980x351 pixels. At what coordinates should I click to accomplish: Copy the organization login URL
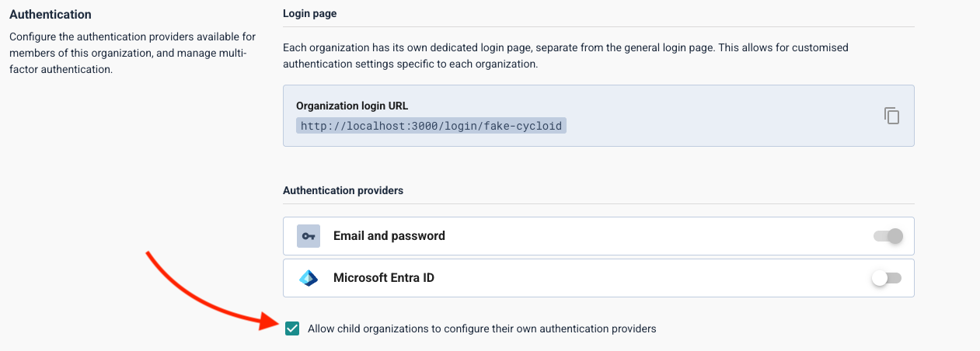point(891,116)
